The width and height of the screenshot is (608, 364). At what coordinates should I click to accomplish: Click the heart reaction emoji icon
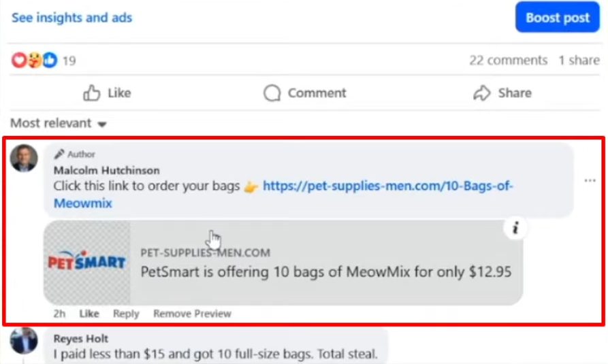(18, 61)
